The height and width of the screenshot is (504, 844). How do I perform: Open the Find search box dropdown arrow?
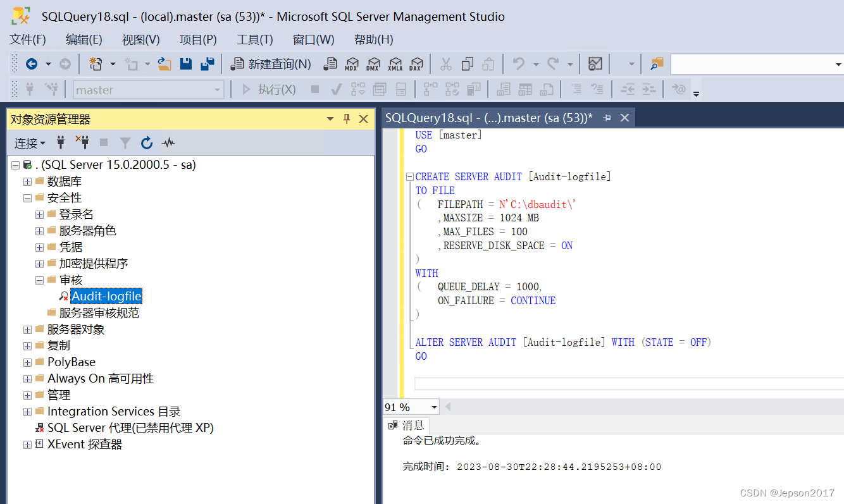[x=838, y=64]
